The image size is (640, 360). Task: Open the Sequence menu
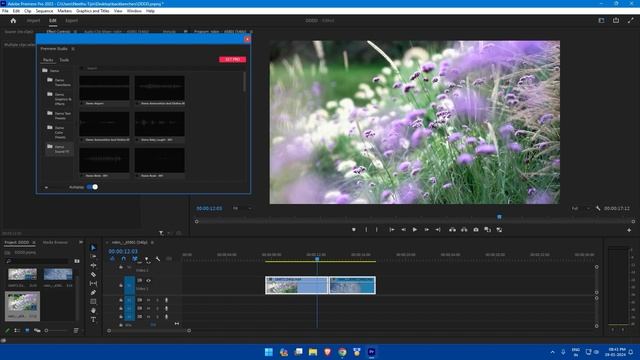44,11
